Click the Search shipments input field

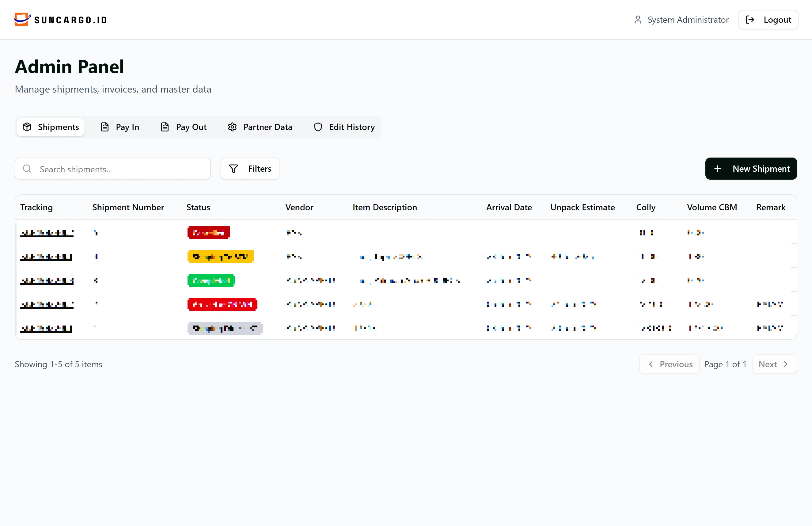pos(112,169)
